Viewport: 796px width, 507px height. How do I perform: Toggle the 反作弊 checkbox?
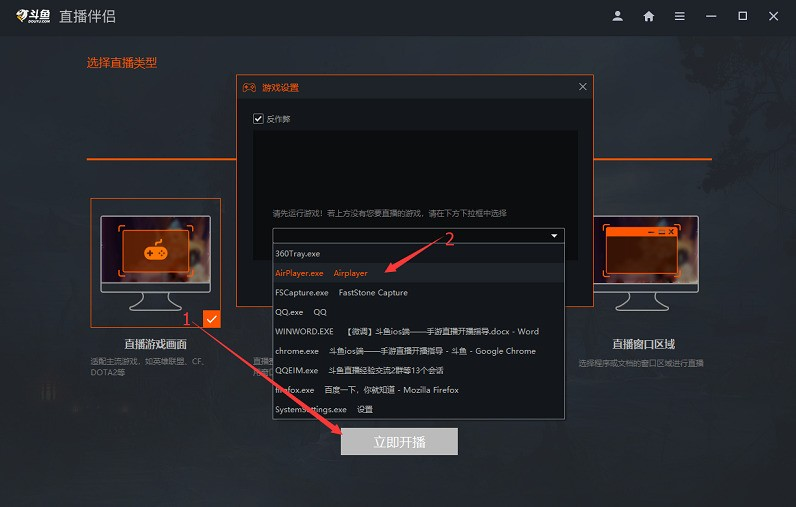pyautogui.click(x=258, y=119)
